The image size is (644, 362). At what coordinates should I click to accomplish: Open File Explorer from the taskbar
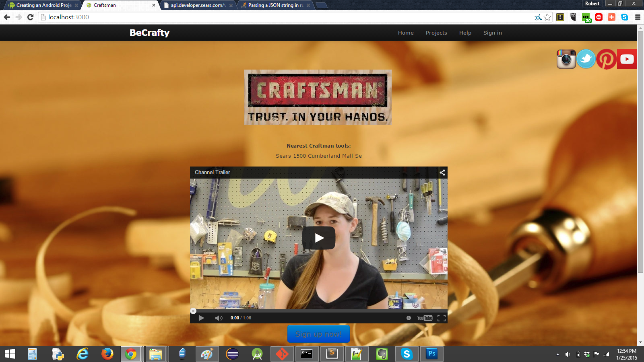156,354
